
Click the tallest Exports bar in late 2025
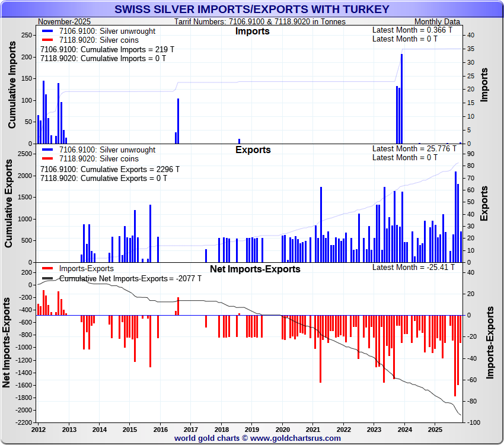click(455, 217)
